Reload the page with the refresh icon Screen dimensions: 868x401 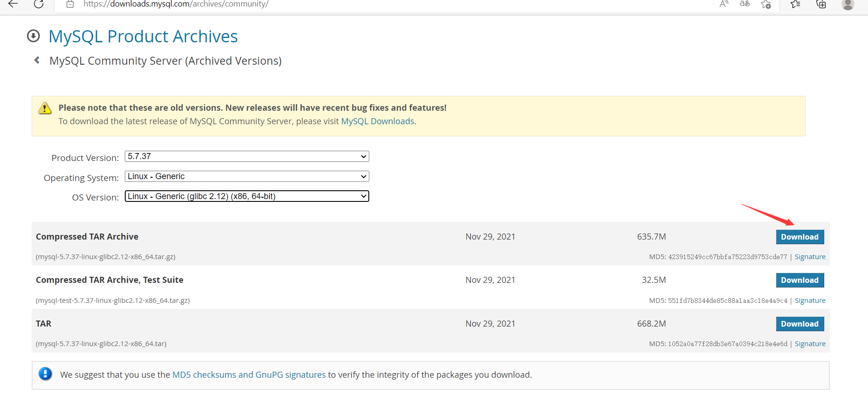pos(39,4)
